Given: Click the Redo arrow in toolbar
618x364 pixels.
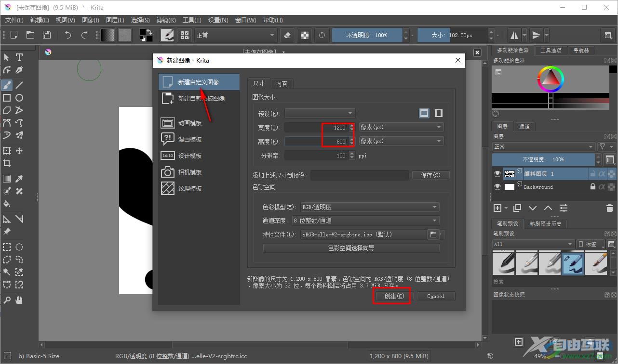Looking at the screenshot, I should click(84, 35).
